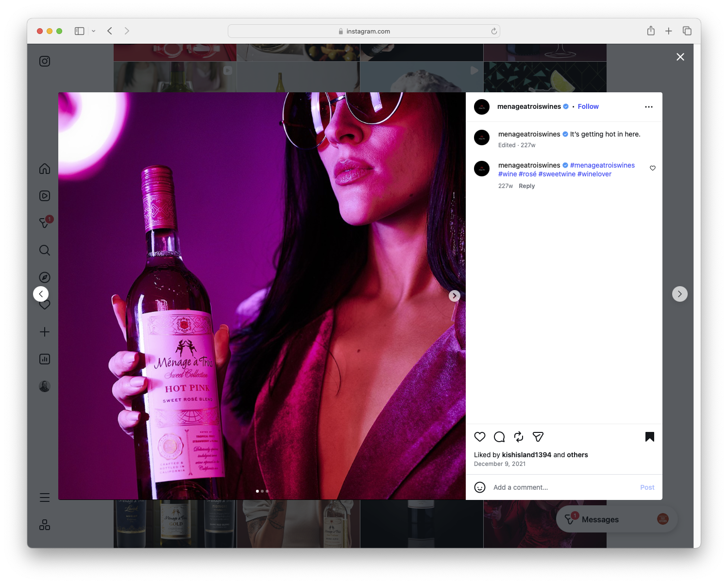Share post via the paper plane icon
This screenshot has width=728, height=584.
click(538, 437)
